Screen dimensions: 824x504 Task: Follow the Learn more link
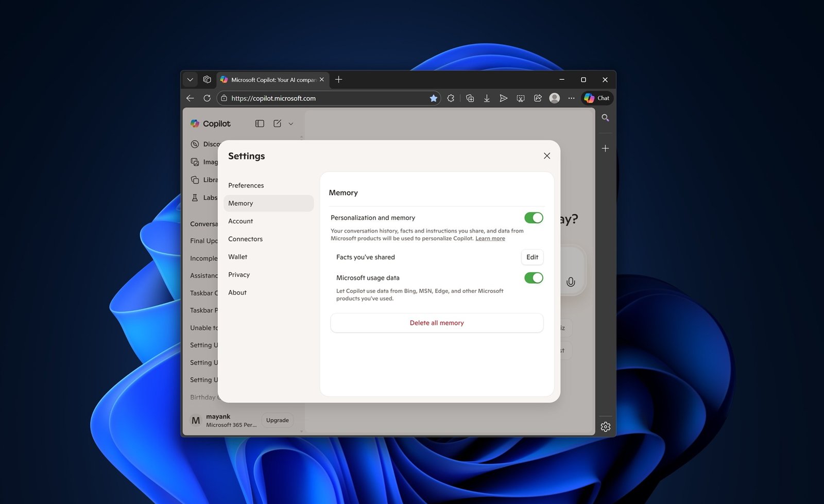(490, 238)
